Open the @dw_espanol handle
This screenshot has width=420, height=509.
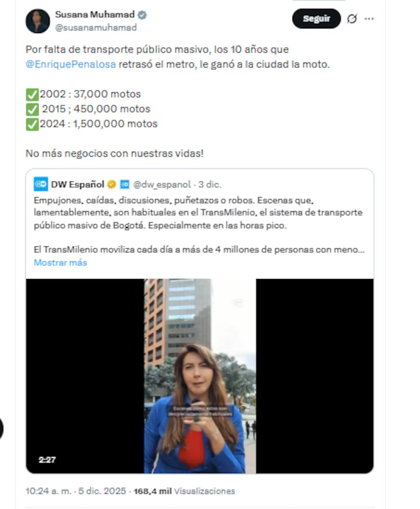[x=162, y=184]
